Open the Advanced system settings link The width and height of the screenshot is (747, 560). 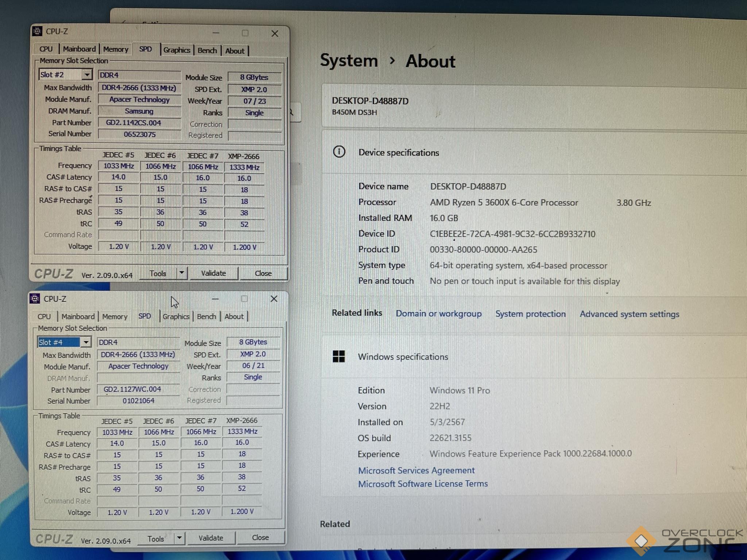pyautogui.click(x=629, y=314)
